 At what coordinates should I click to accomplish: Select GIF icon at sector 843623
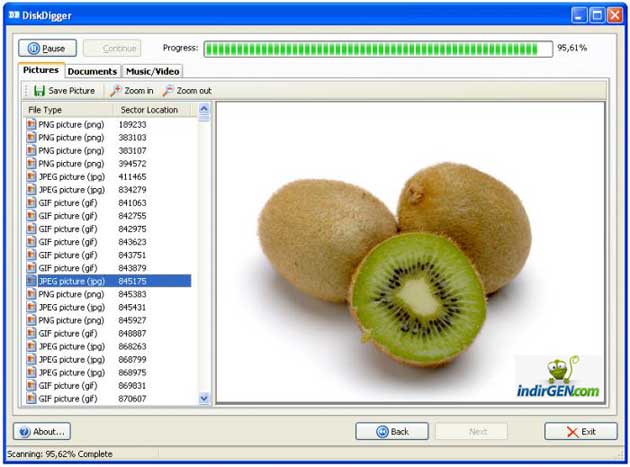(31, 242)
